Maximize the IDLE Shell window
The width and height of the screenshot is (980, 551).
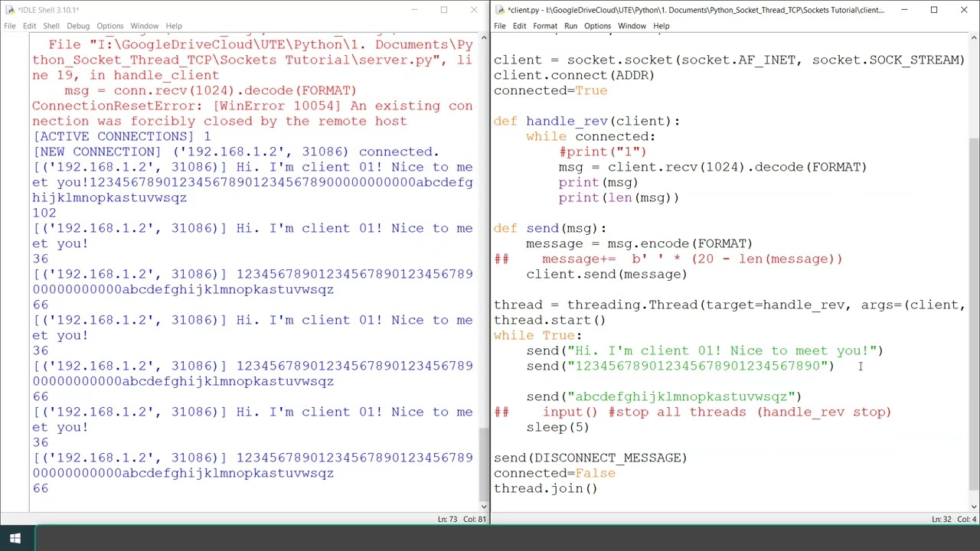click(x=444, y=10)
